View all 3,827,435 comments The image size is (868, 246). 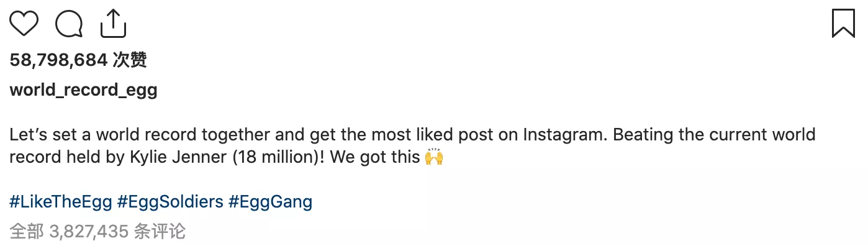coord(97,232)
